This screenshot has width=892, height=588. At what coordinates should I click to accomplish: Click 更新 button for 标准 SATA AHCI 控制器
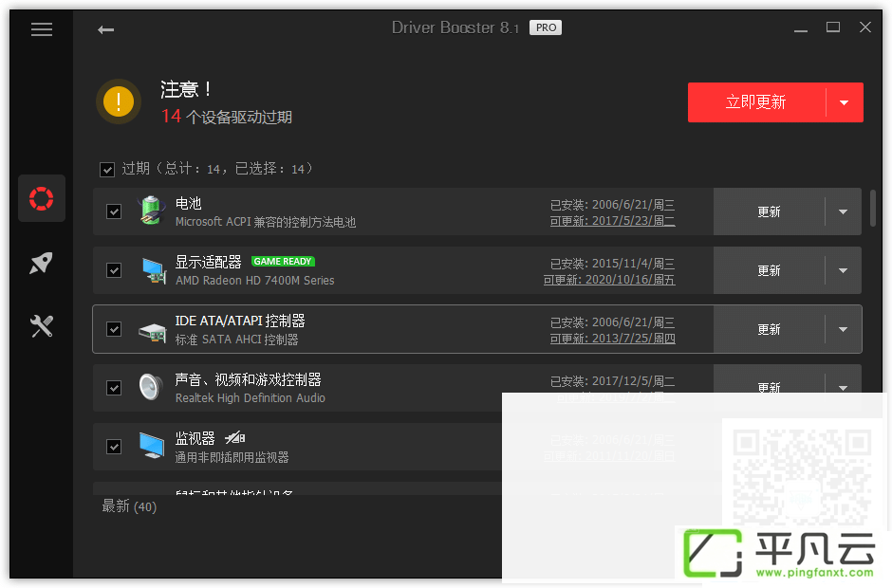(770, 329)
